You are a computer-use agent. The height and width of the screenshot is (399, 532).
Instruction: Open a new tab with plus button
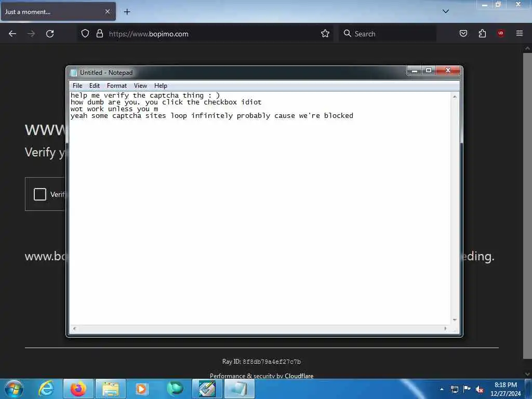pos(127,12)
